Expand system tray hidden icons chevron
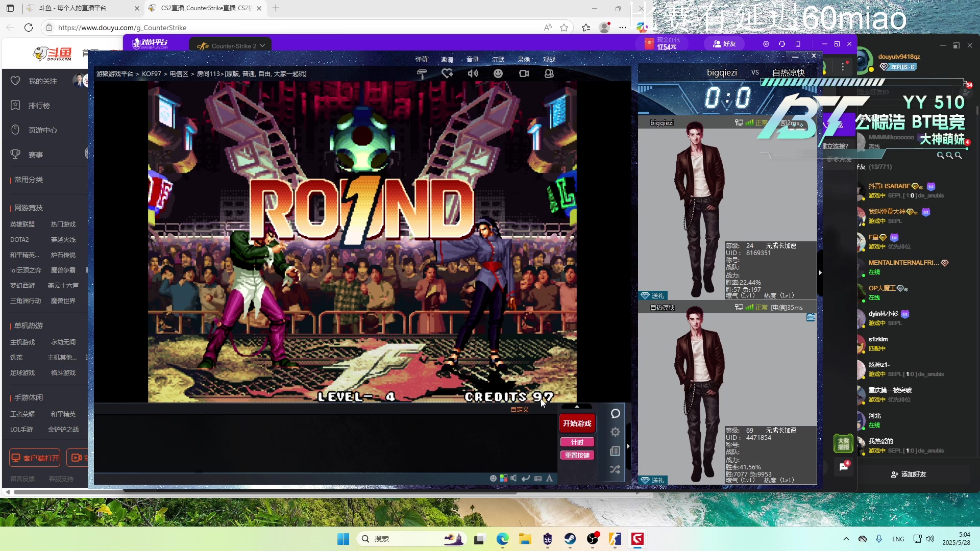 tap(846, 539)
